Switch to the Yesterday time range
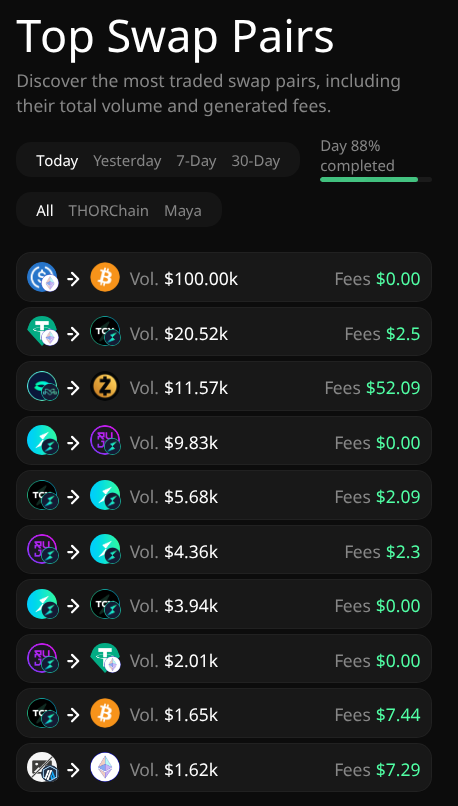This screenshot has width=458, height=806. (x=127, y=161)
